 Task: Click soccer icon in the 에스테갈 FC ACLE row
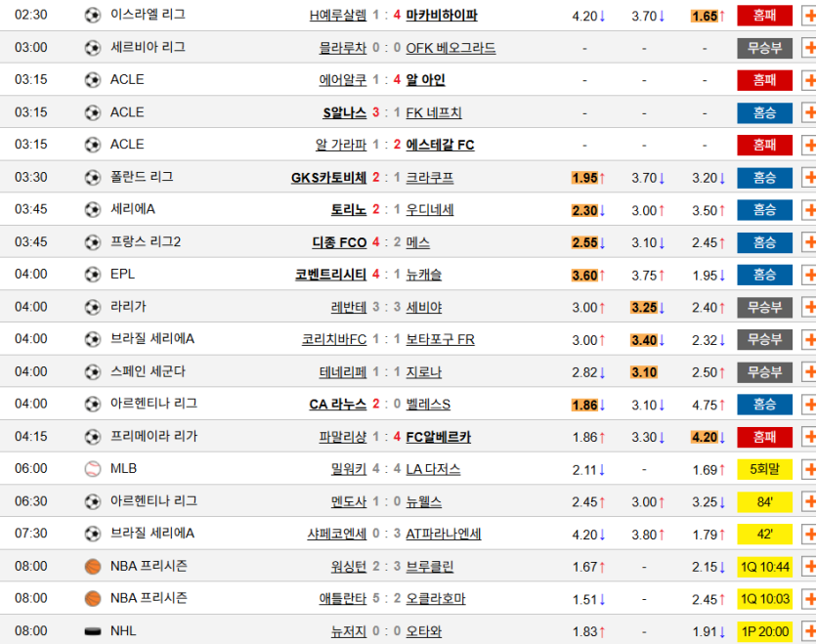click(x=93, y=145)
